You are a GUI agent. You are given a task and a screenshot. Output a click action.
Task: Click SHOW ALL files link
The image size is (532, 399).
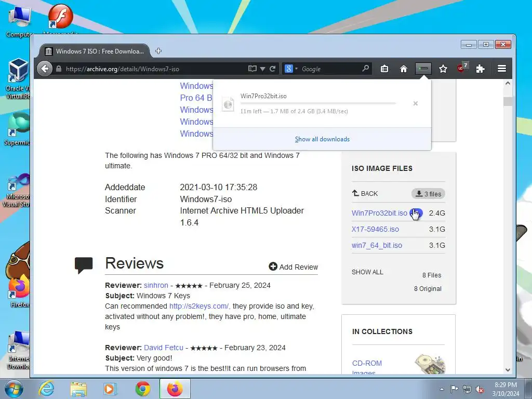coord(367,272)
